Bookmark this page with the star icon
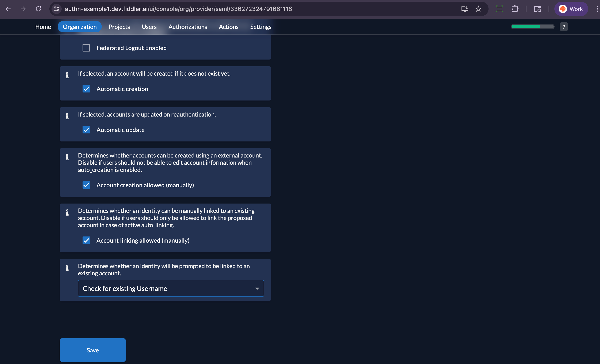This screenshot has width=600, height=364. tap(478, 9)
